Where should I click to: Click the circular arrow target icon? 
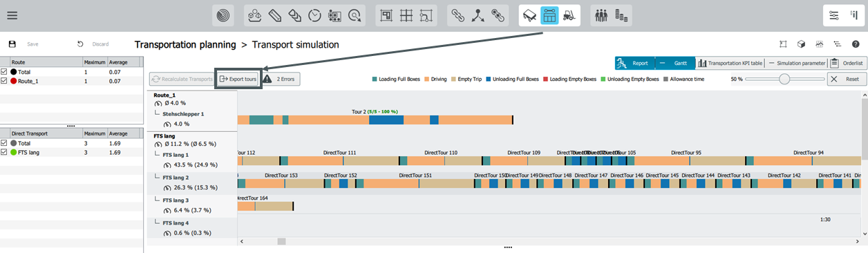(x=355, y=15)
